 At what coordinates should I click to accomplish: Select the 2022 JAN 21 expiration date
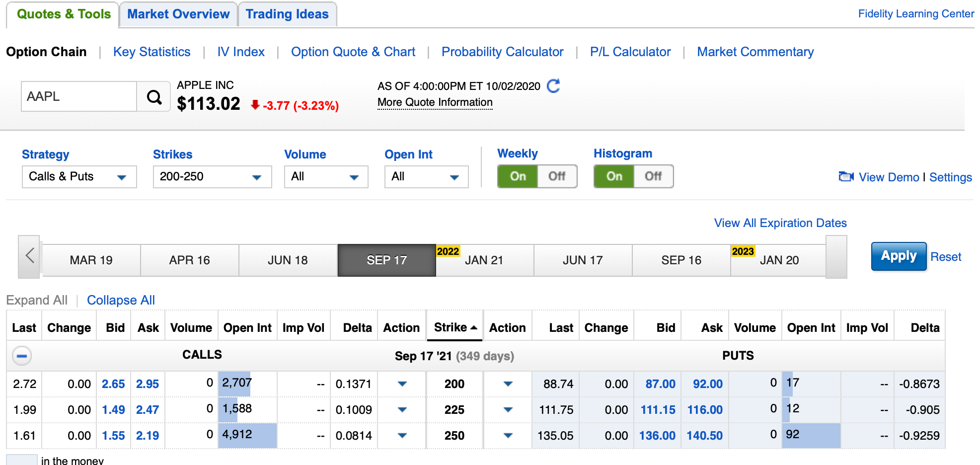click(485, 260)
